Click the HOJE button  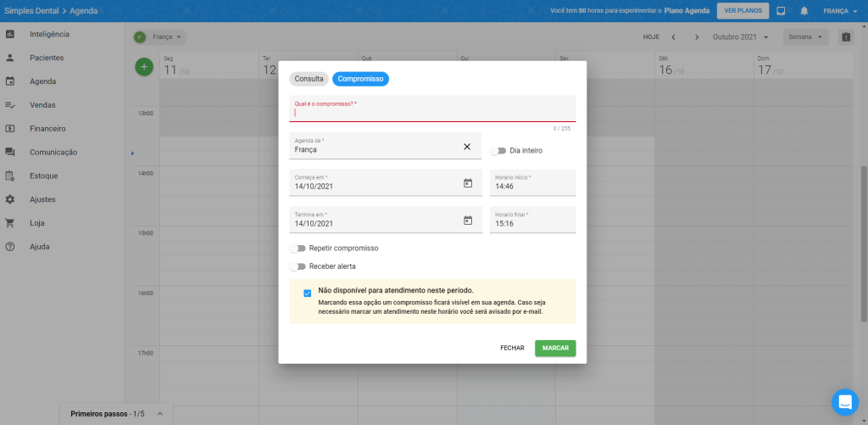click(650, 37)
